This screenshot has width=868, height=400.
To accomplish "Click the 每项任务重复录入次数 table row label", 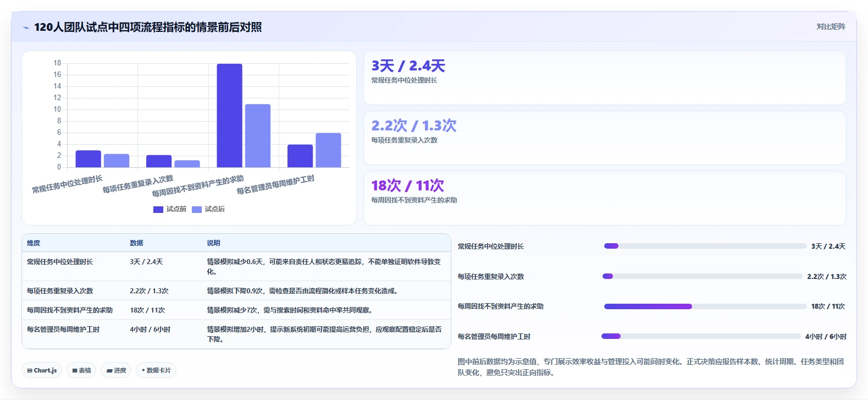I will click(60, 291).
